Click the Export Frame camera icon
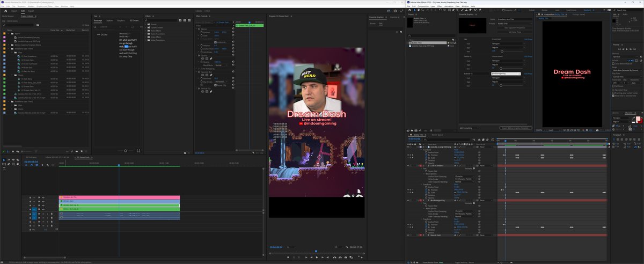This screenshot has width=644, height=264. [346, 258]
